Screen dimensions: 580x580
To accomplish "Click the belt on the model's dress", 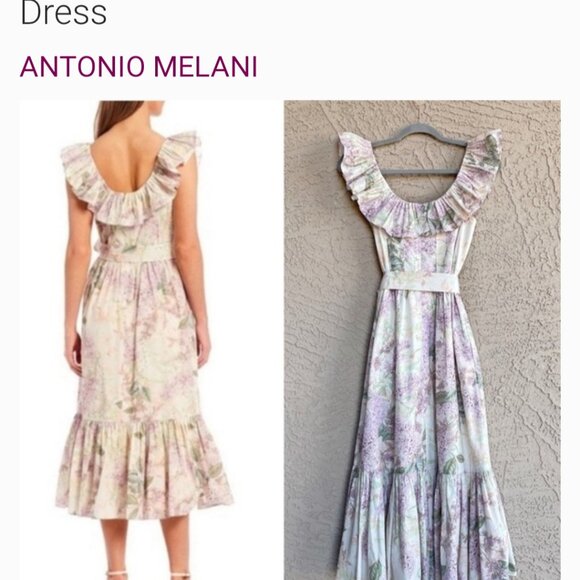I will (x=135, y=252).
